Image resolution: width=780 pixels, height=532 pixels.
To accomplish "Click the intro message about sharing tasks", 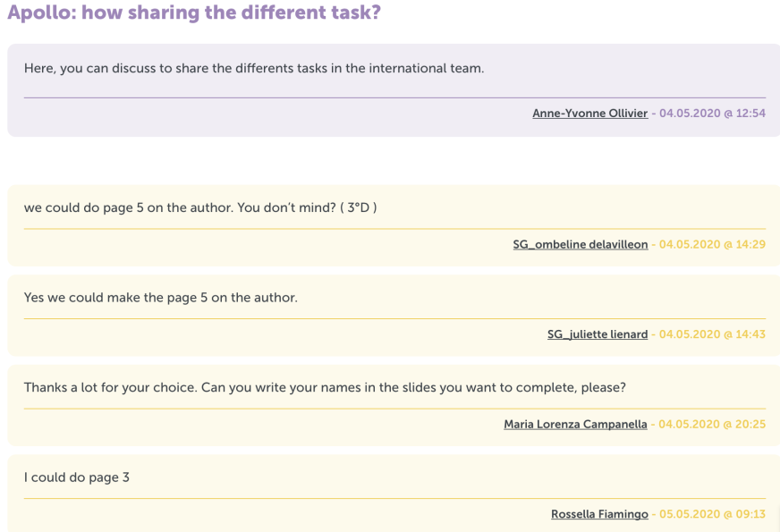I will [x=254, y=69].
